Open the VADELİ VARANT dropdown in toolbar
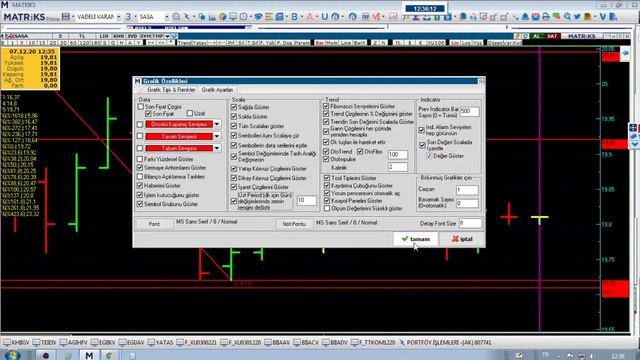640x360 pixels. pos(119,17)
